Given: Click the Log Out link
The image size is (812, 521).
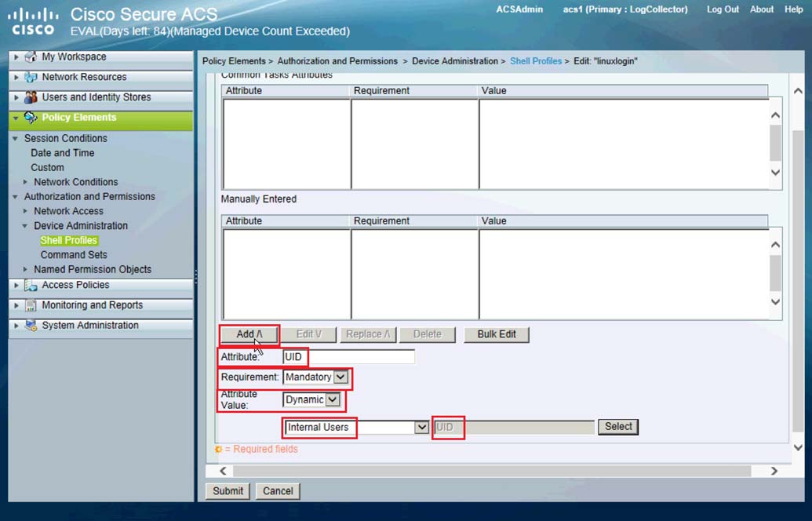Looking at the screenshot, I should click(723, 9).
